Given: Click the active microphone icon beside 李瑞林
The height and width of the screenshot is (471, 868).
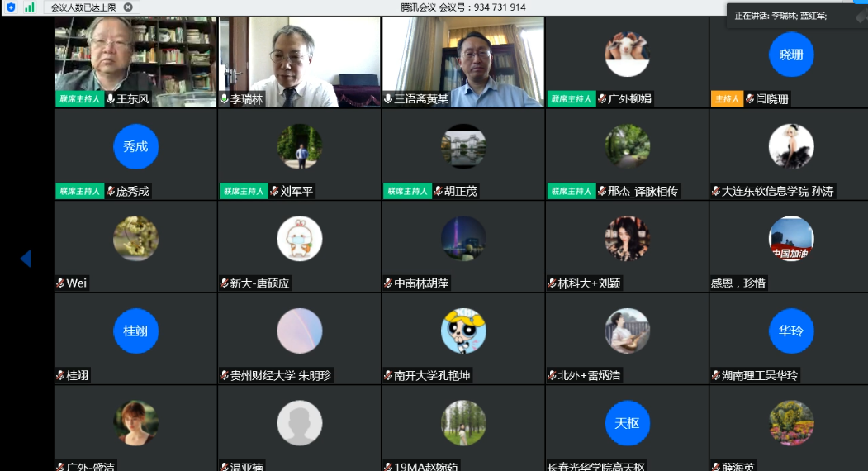Looking at the screenshot, I should point(225,99).
